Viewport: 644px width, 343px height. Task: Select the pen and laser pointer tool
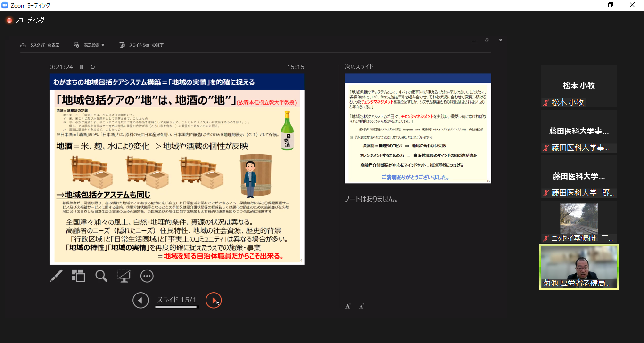(x=56, y=276)
